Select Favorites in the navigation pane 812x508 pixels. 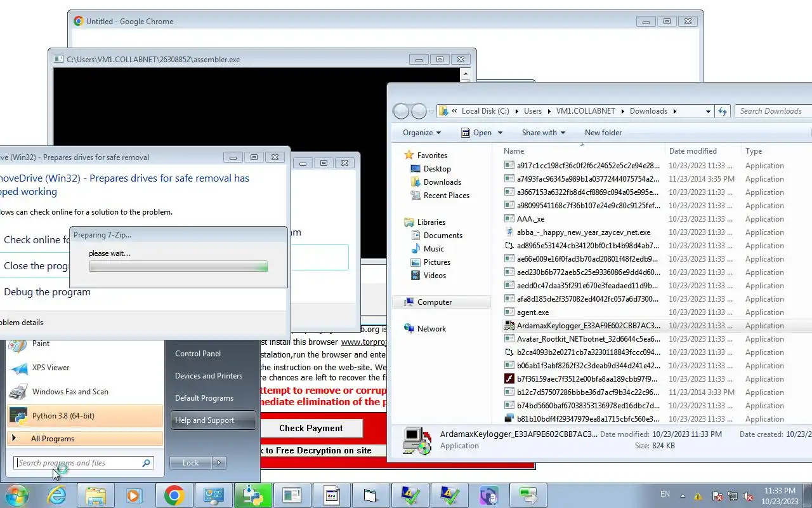(x=432, y=156)
